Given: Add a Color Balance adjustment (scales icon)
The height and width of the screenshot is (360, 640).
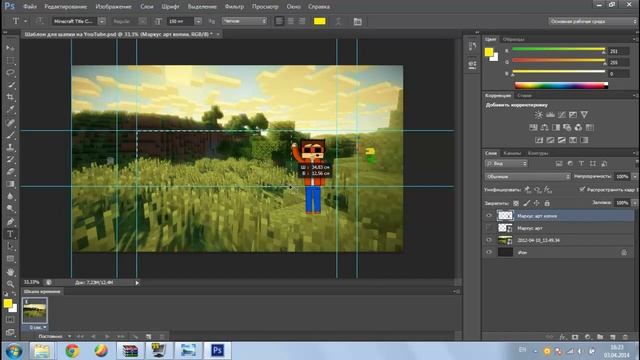Looking at the screenshot, I should [x=544, y=127].
